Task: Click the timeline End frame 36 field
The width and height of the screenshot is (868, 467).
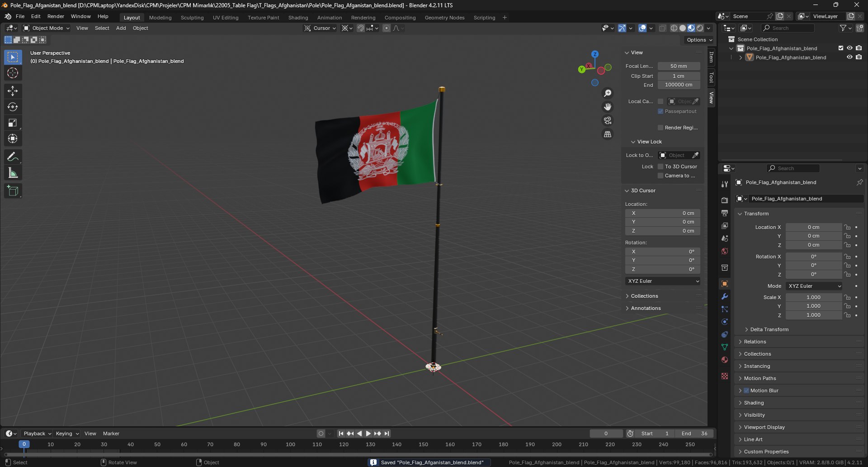Action: point(694,434)
